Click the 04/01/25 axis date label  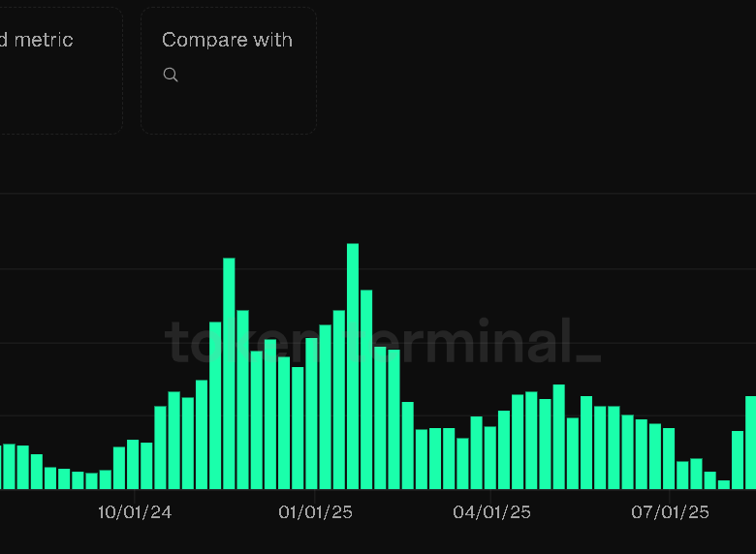(492, 512)
